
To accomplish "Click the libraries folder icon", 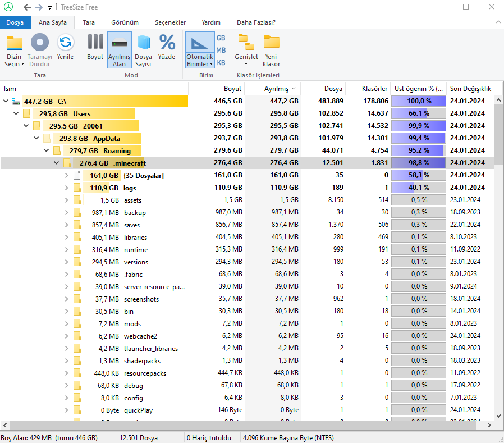I will [77, 237].
